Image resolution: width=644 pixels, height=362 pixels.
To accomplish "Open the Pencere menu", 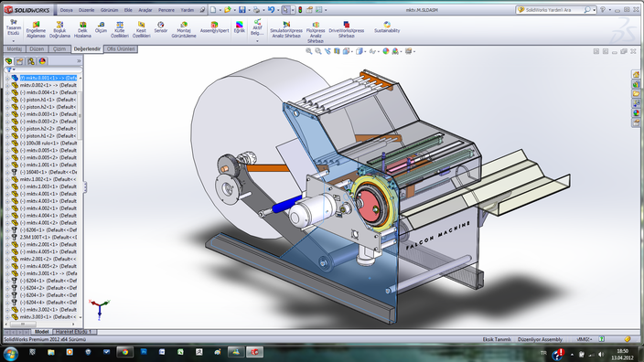I will 166,10.
